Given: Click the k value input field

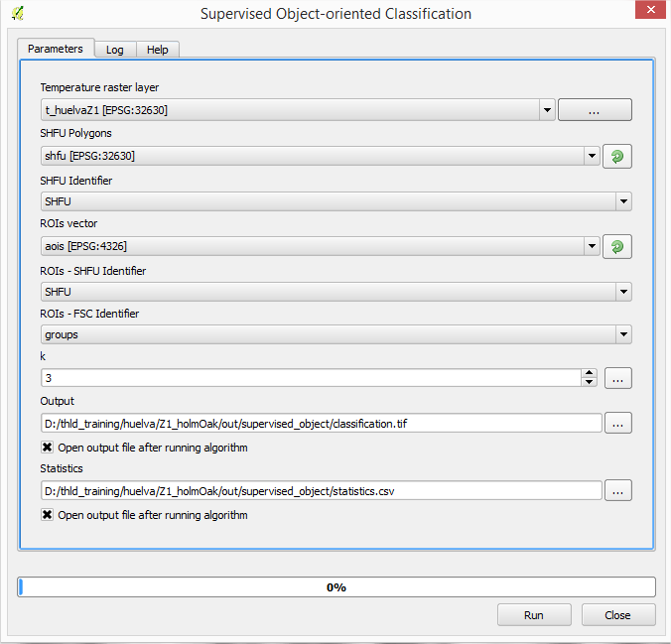Looking at the screenshot, I should (x=311, y=378).
